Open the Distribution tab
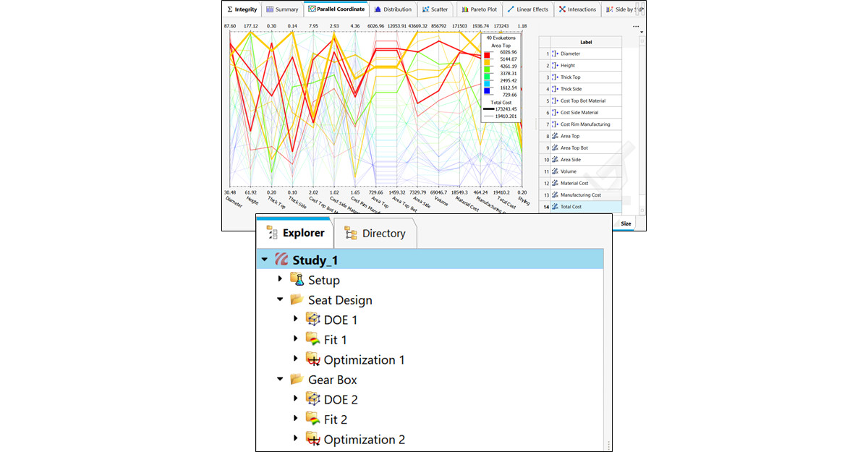 click(393, 9)
